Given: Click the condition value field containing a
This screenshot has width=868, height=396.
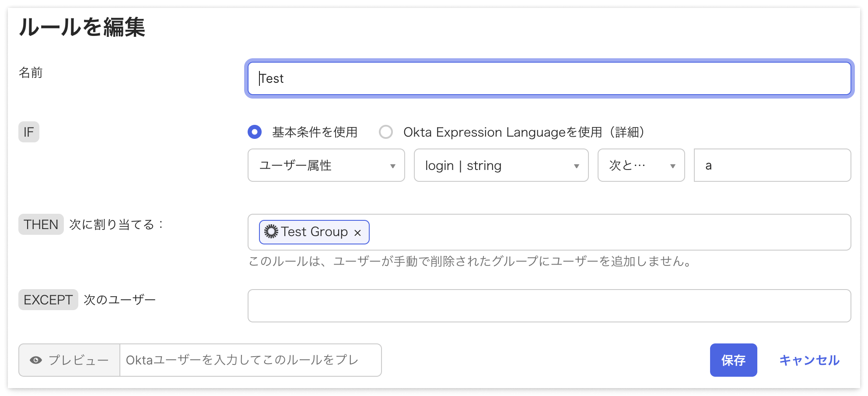Looking at the screenshot, I should click(x=773, y=165).
